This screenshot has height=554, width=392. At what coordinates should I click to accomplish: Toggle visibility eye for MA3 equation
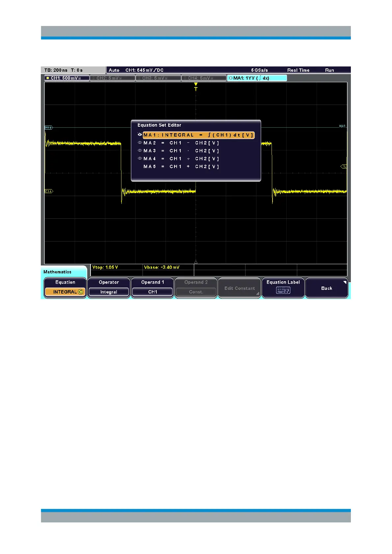(140, 151)
